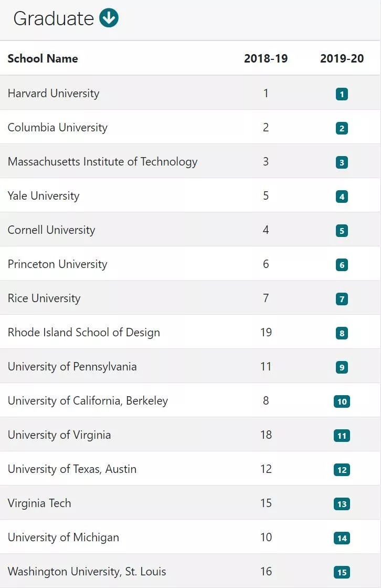Sort by the School Name column header
The height and width of the screenshot is (588, 381).
click(x=43, y=58)
